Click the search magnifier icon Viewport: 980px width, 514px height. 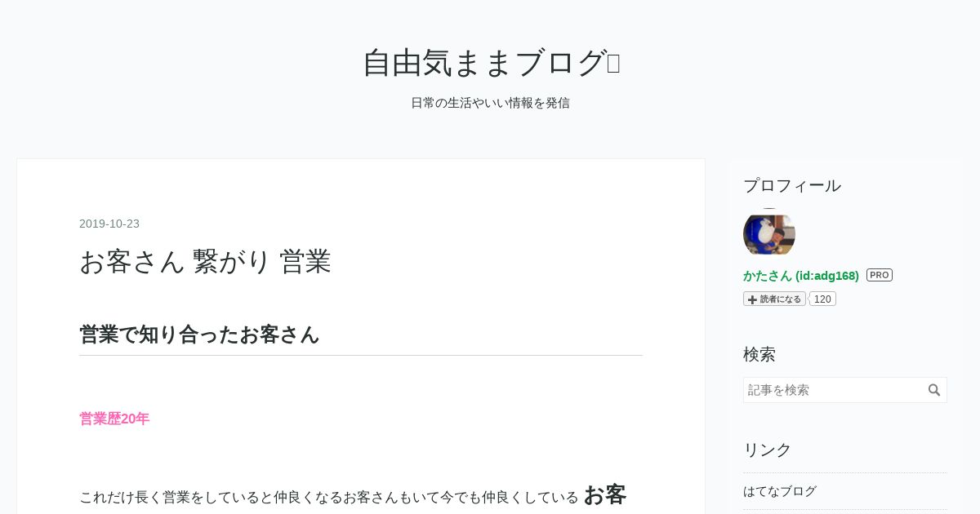click(x=934, y=390)
